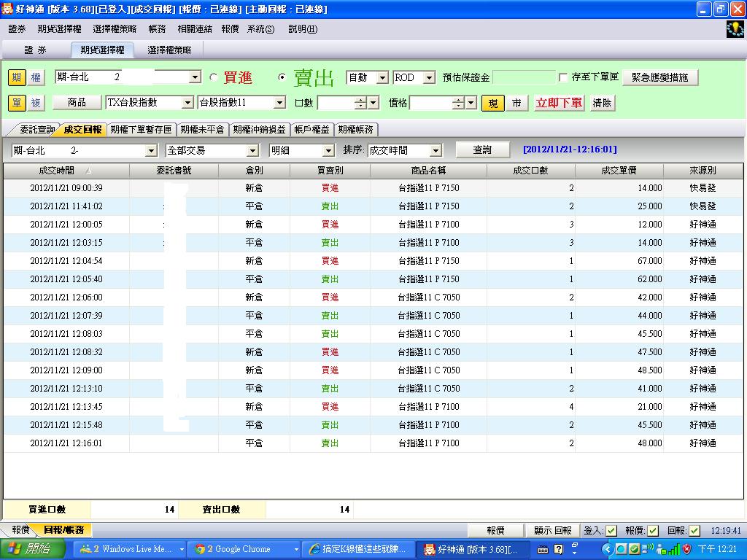Switch to Google Chrome in the taskbar
Image resolution: width=747 pixels, height=560 pixels.
(x=245, y=550)
